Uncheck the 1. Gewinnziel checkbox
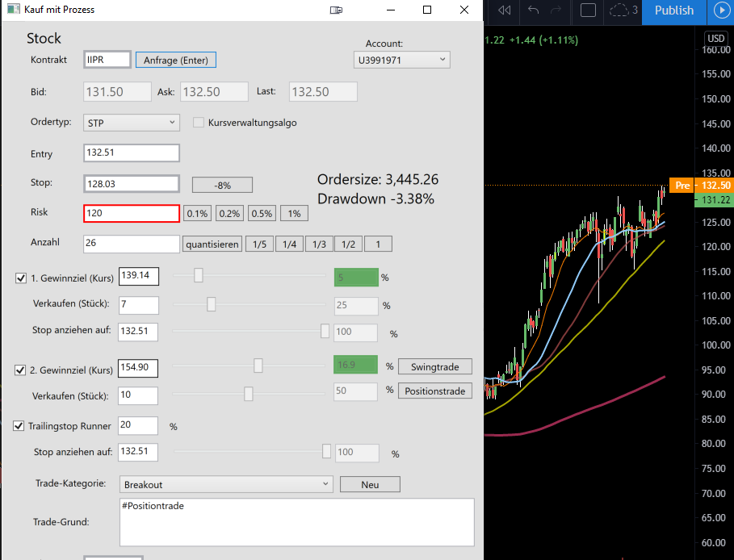 point(21,278)
